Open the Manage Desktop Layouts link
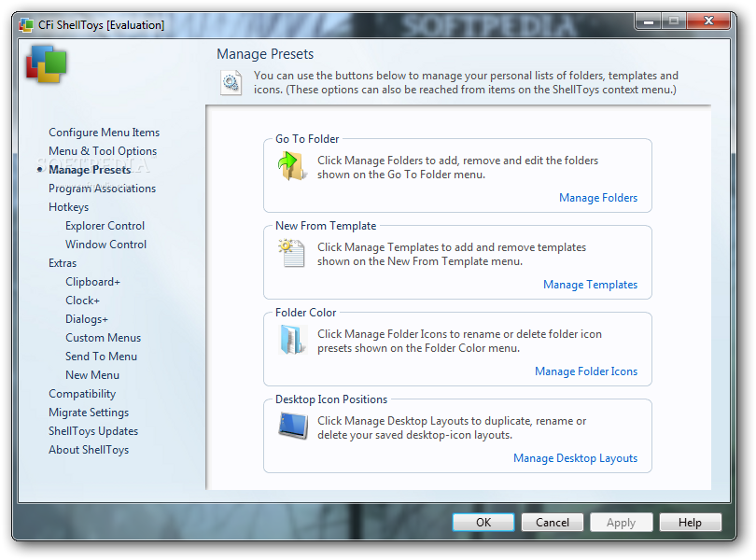 tap(575, 458)
